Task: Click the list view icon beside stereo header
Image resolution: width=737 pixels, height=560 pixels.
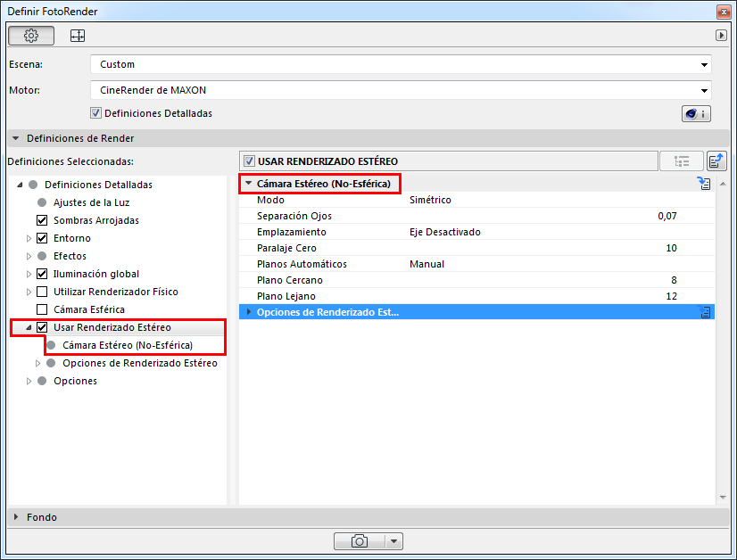Action: pos(682,161)
